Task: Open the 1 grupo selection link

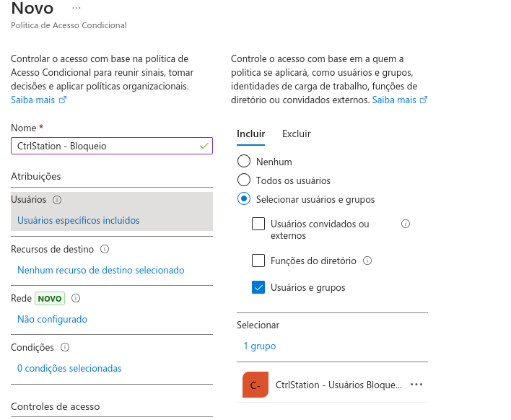Action: (x=259, y=346)
